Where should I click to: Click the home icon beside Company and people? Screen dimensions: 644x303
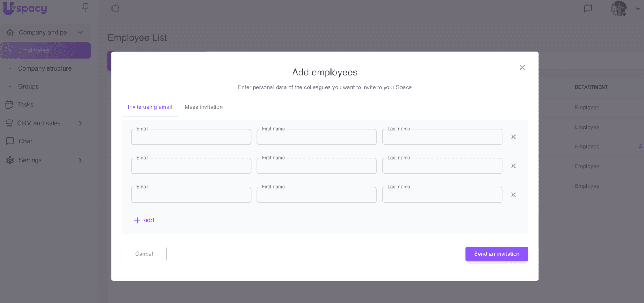click(10, 32)
